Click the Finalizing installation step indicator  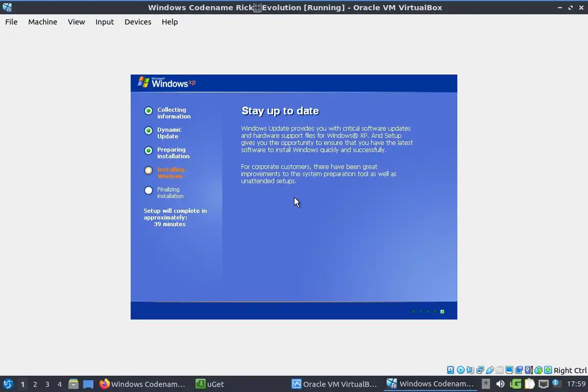tap(164, 192)
